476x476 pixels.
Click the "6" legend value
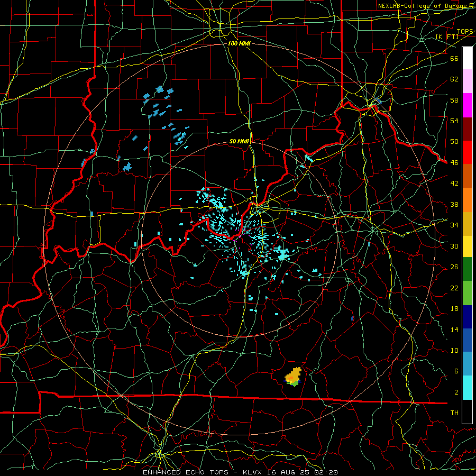coord(456,371)
